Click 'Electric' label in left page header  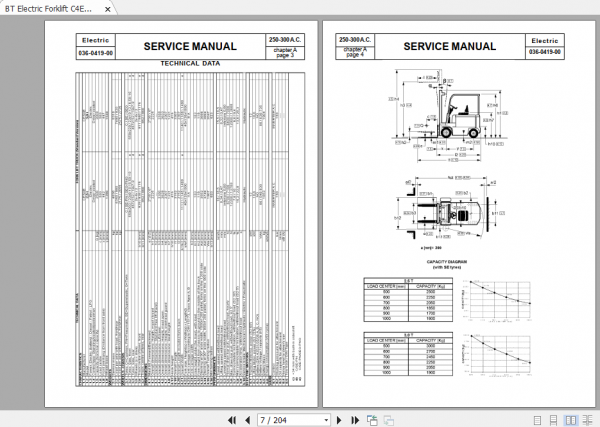96,40
